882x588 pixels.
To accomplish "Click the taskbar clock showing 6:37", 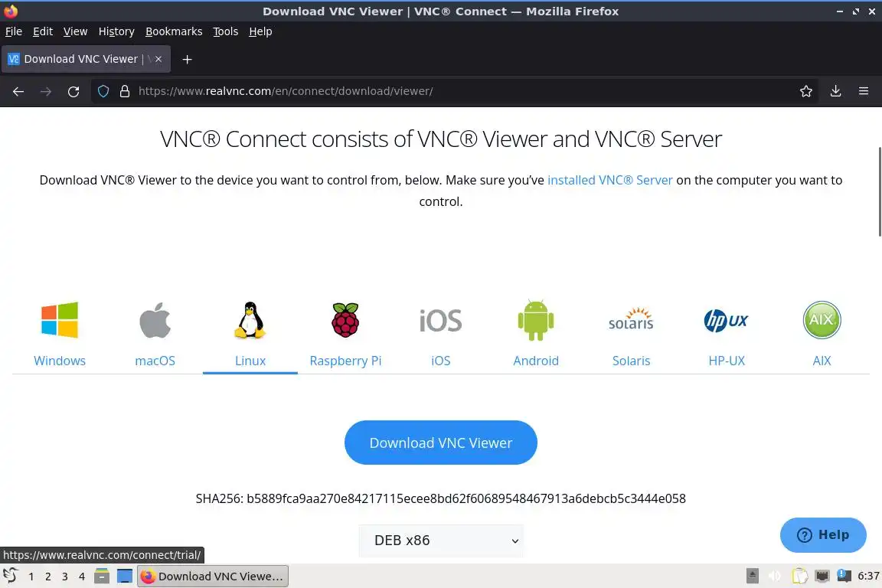I will pos(868,576).
